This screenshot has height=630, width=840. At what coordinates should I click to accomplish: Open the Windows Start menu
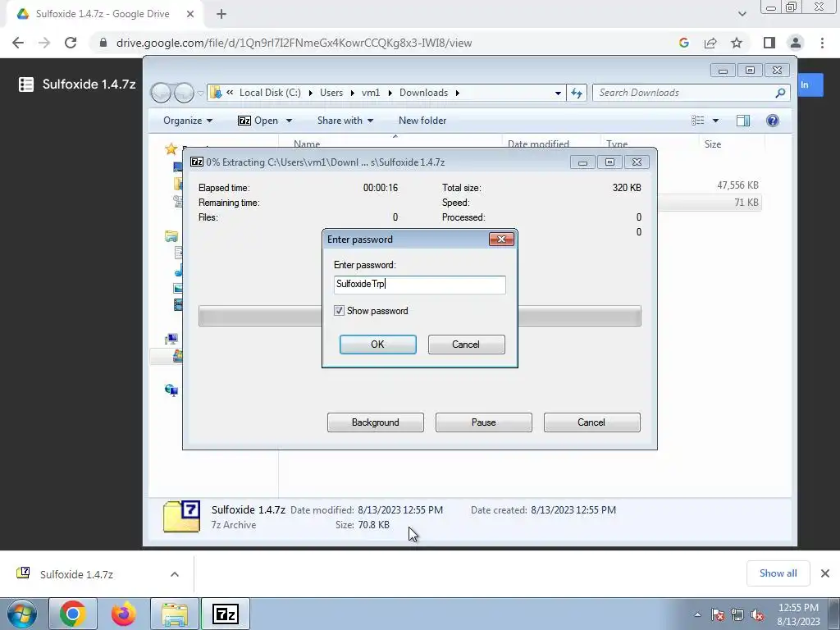[22, 614]
